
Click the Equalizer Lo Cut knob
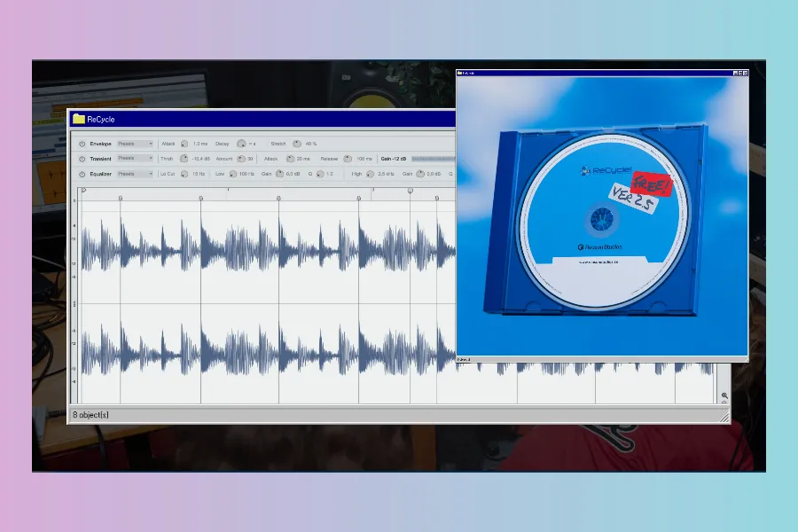pos(184,174)
